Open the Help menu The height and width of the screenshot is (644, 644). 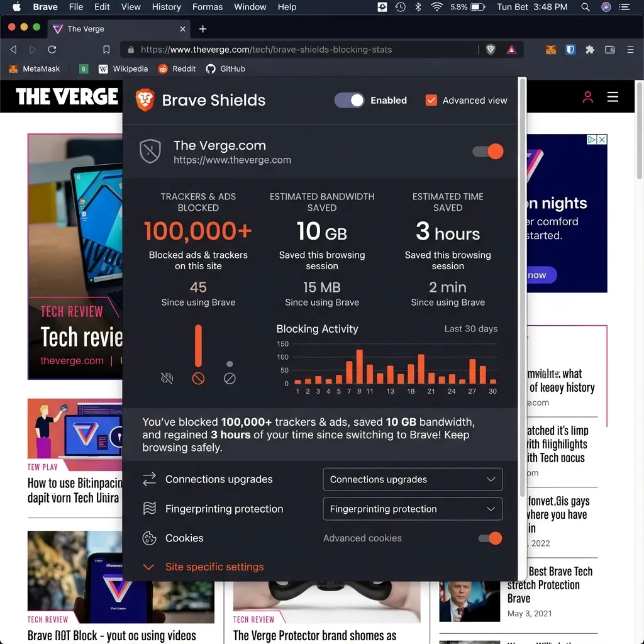(287, 7)
